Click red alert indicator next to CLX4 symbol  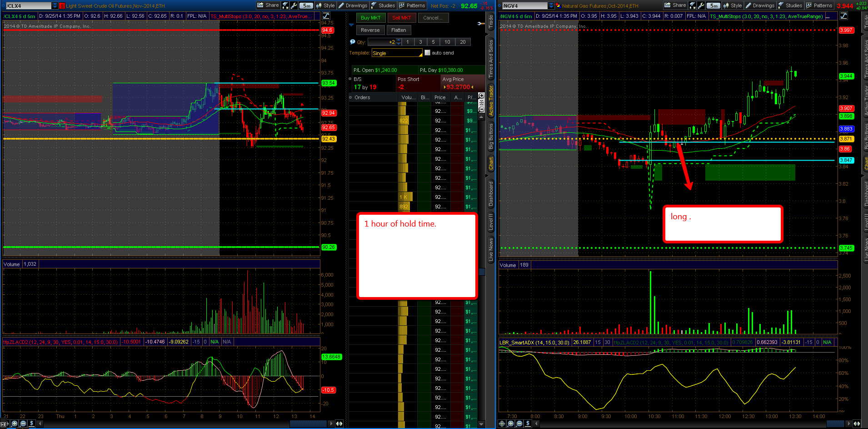62,6
